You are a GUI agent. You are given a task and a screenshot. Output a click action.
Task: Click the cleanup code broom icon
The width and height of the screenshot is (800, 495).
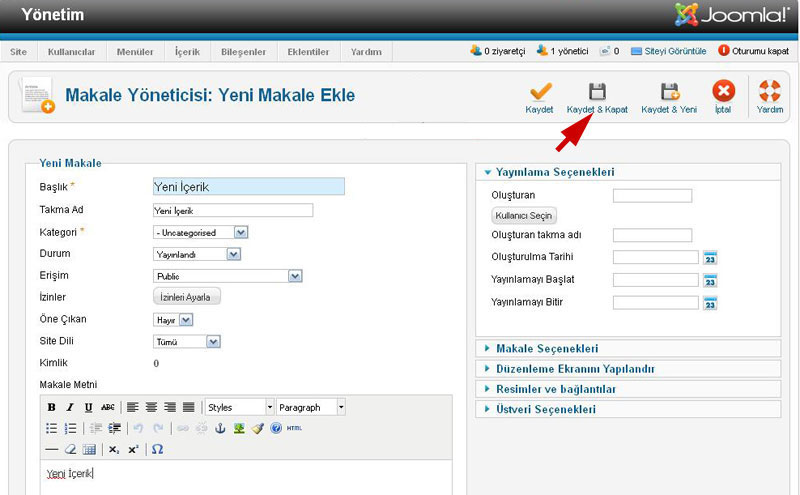coord(258,428)
